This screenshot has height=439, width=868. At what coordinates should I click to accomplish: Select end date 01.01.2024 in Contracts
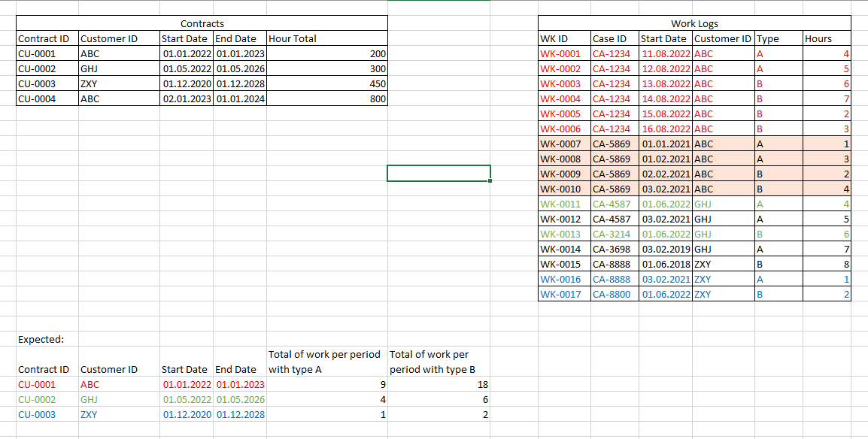click(240, 98)
